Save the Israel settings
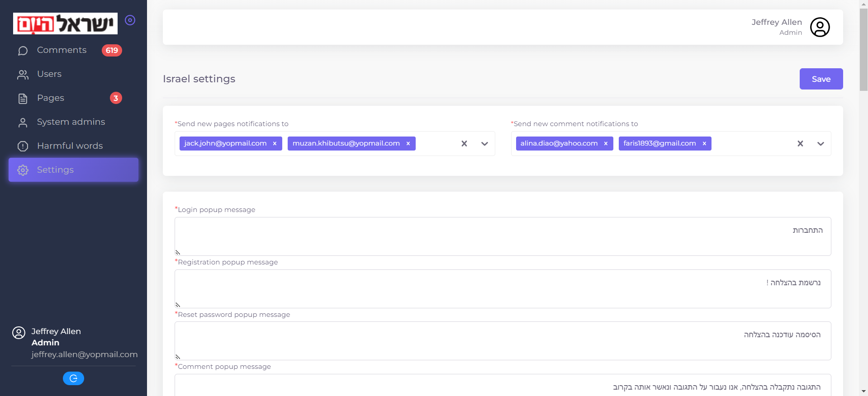Viewport: 868px width, 396px height. (x=821, y=79)
